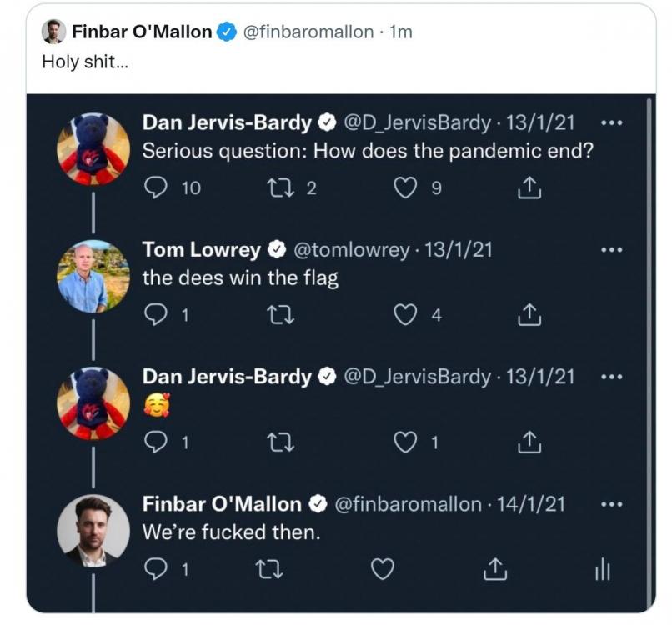Share Finbar's 'We're fucked then' tweet
The height and width of the screenshot is (625, 672).
(x=494, y=569)
